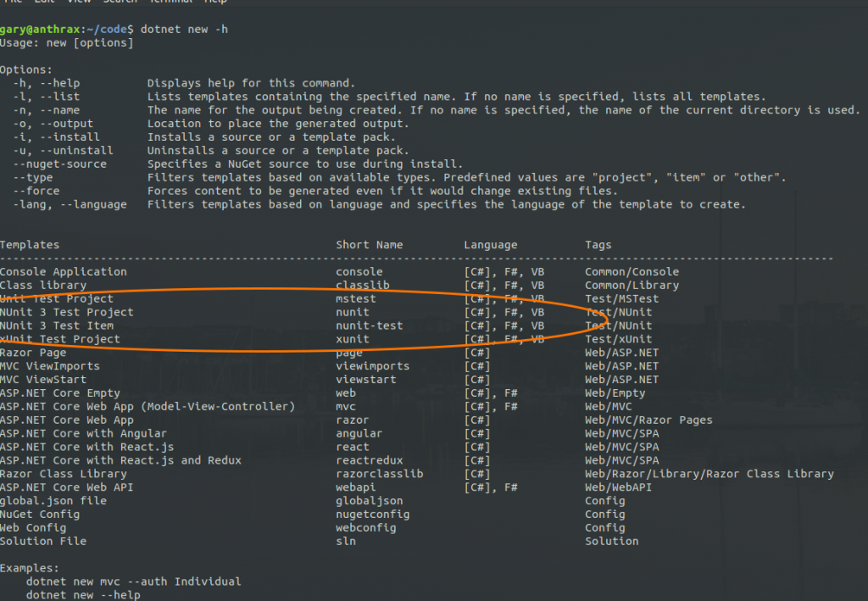Click 'Location to place the generated output.' description
This screenshot has width=868, height=601.
coord(278,124)
